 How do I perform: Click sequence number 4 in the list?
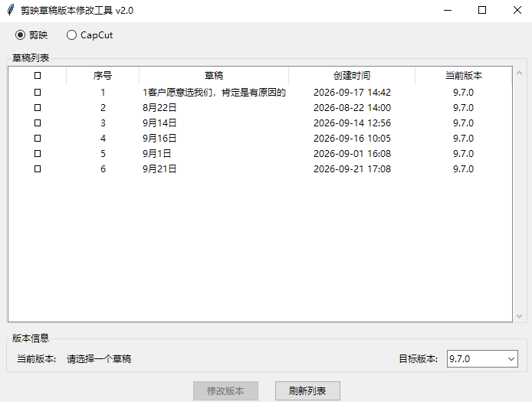103,138
